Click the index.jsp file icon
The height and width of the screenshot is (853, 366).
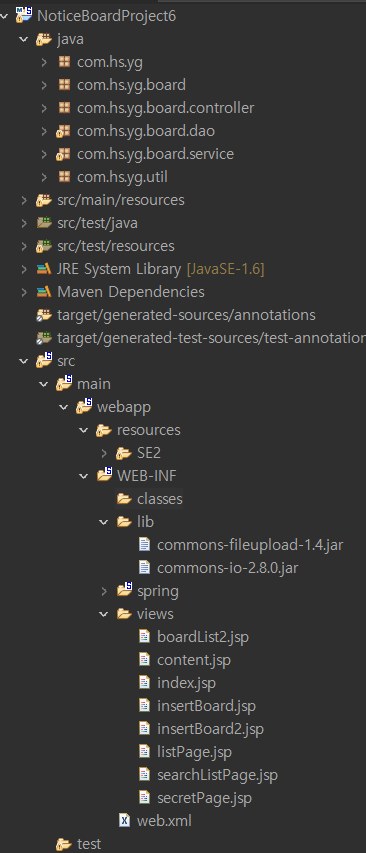[x=144, y=682]
